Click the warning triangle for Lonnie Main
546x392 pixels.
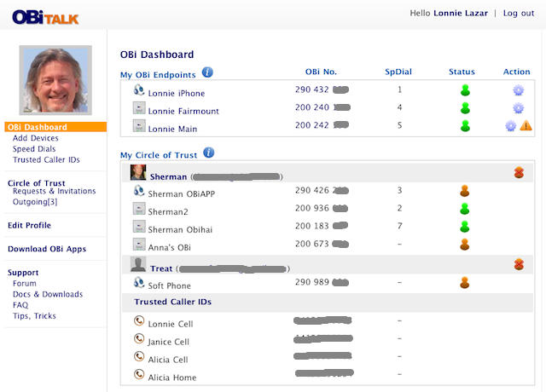click(526, 126)
